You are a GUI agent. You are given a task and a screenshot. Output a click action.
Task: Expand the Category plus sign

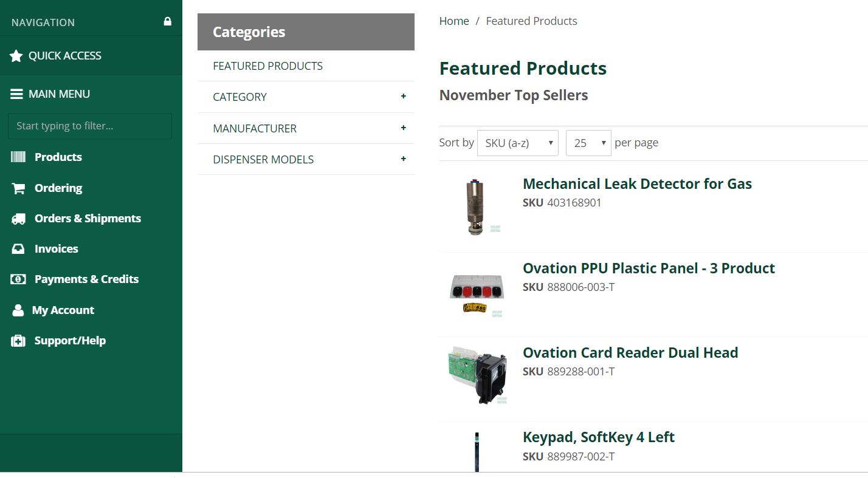(x=403, y=96)
